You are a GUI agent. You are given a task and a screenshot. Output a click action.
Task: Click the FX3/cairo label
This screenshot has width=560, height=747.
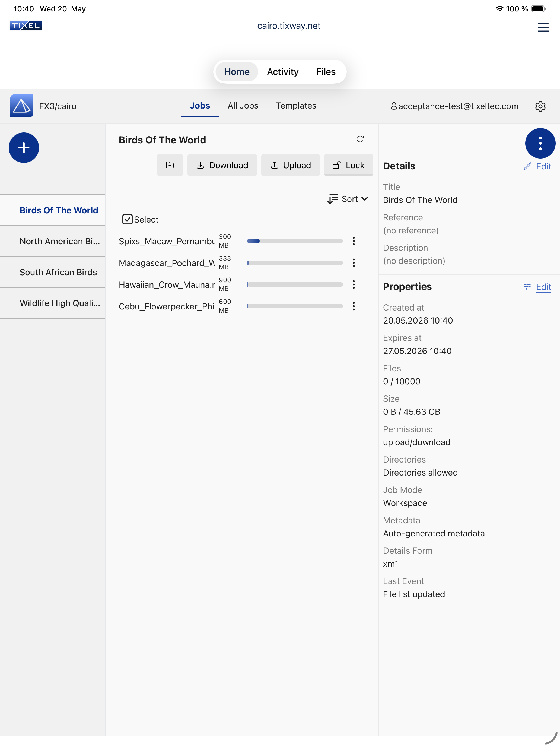(x=58, y=106)
